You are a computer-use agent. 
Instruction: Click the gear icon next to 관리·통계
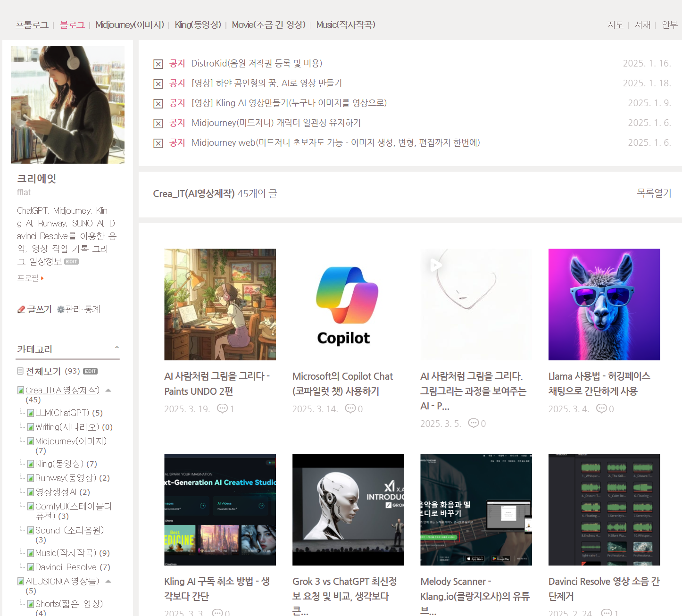pos(60,309)
